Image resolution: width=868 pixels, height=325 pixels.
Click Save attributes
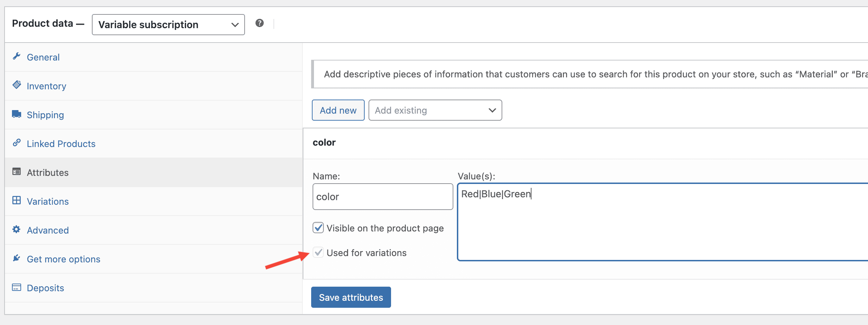click(351, 297)
